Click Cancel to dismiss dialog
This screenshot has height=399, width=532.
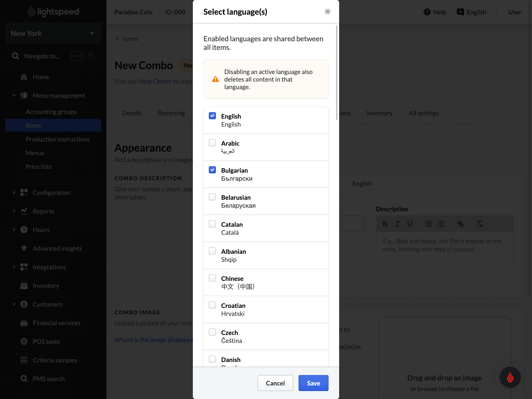[x=275, y=383]
